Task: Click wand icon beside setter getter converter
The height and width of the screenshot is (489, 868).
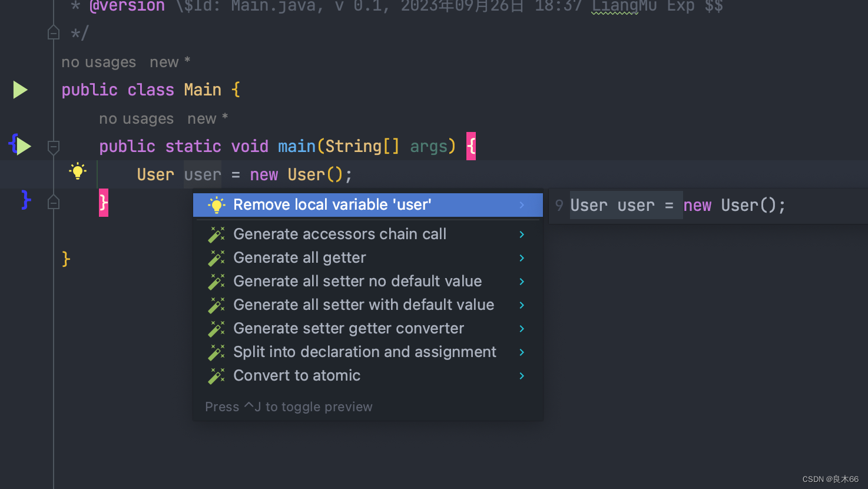Action: 217,329
